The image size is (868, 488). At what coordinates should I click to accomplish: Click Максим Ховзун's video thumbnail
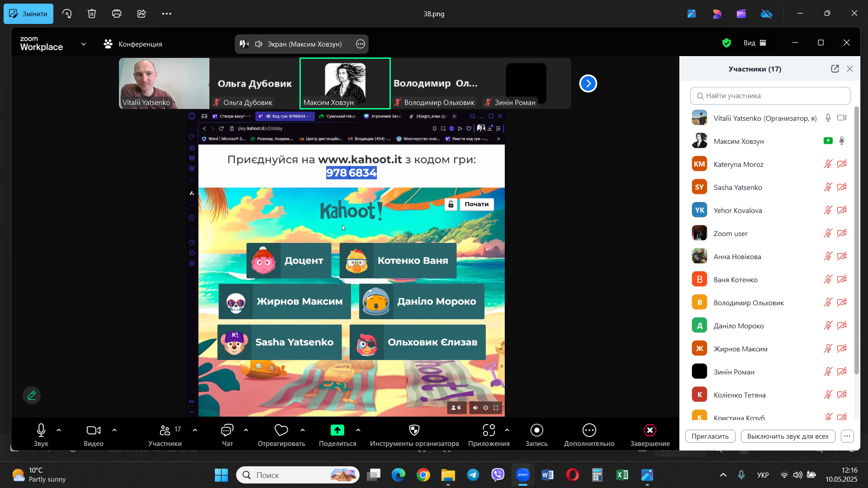345,83
